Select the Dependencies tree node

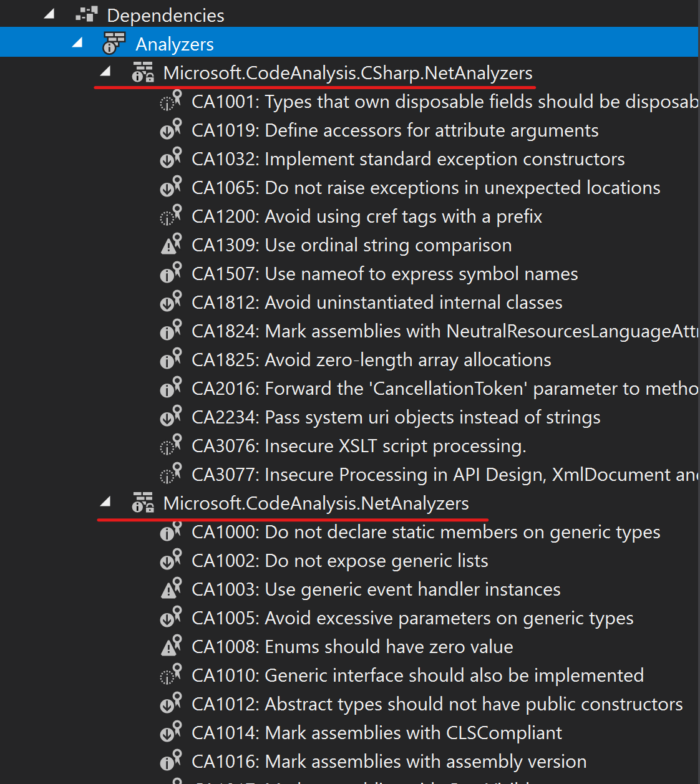coord(165,16)
